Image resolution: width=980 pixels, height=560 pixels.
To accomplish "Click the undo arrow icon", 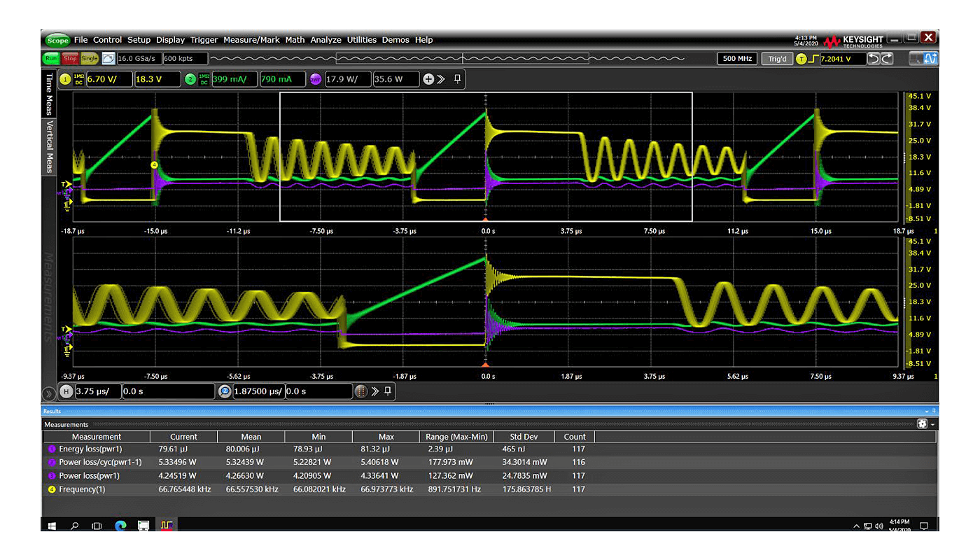I will pos(874,59).
